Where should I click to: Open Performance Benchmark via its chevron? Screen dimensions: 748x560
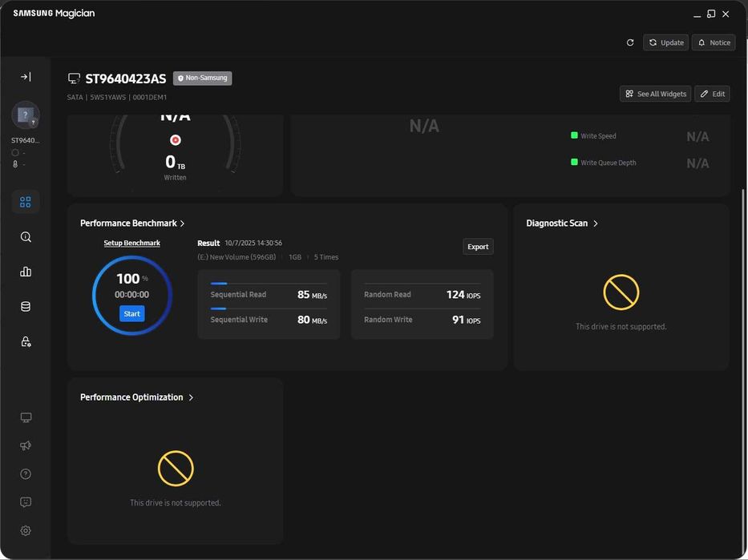[x=182, y=223]
